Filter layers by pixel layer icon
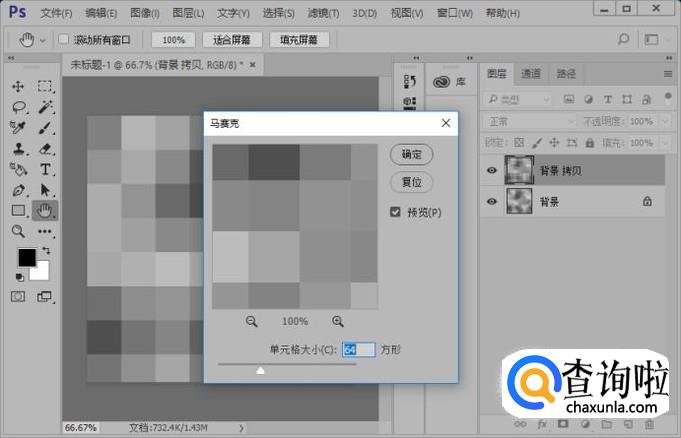Image resolution: width=681 pixels, height=438 pixels. [569, 100]
